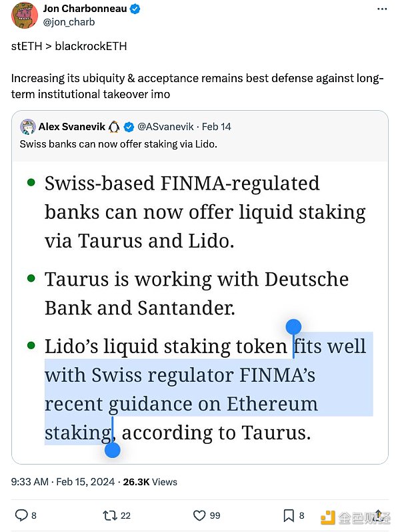Screen dimensions: 398x532
Task: Click the 9:33 AM · Feb 15, 2024 timestamp
Action: 63,482
